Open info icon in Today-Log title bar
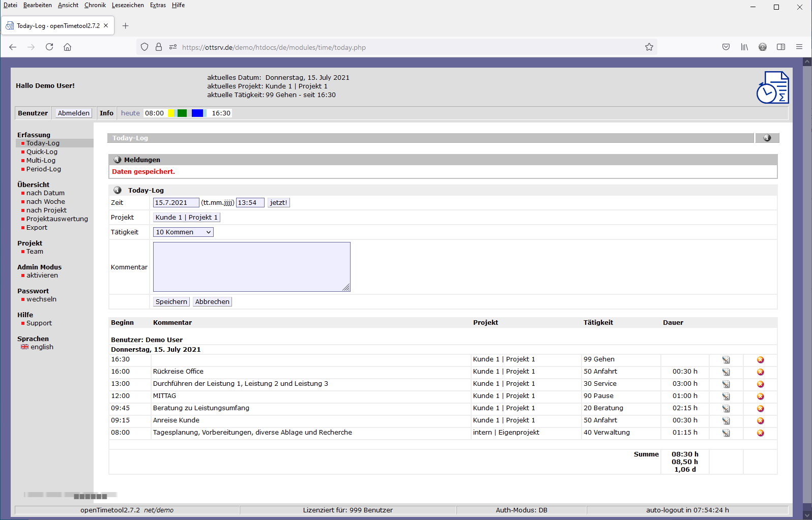Screen dimensions: 812x520 point(767,138)
